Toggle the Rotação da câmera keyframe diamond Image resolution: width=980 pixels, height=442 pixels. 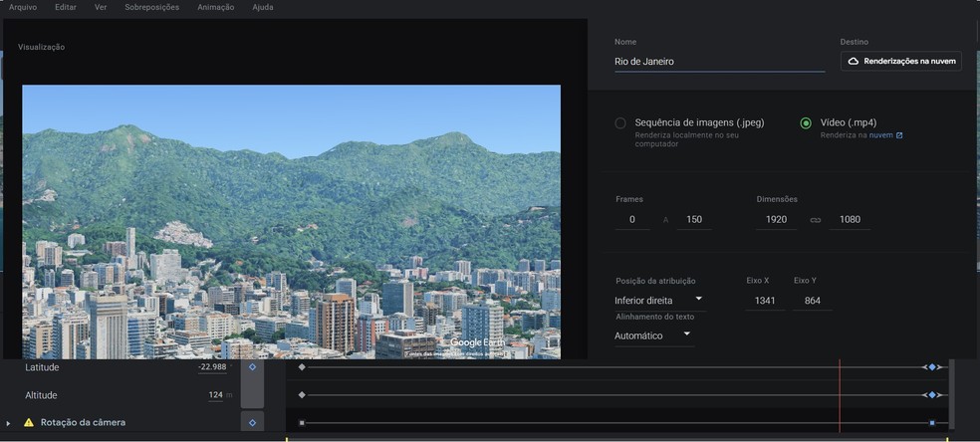click(253, 423)
